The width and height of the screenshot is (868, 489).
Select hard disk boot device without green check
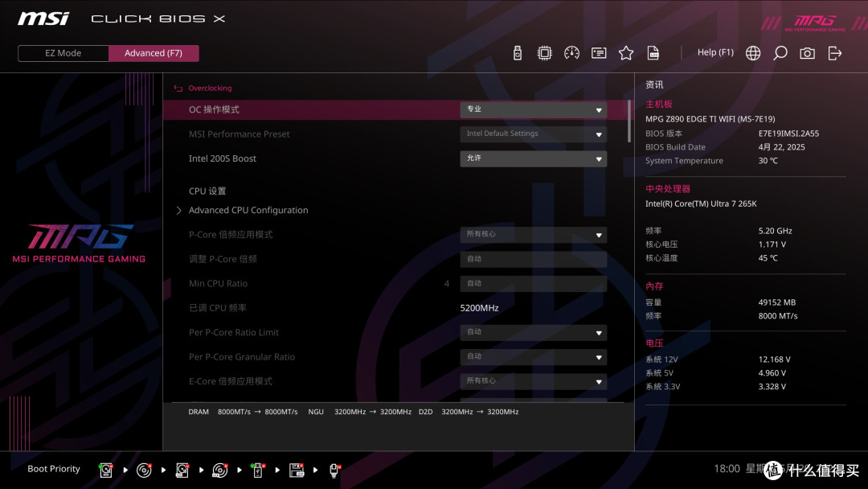[182, 471]
